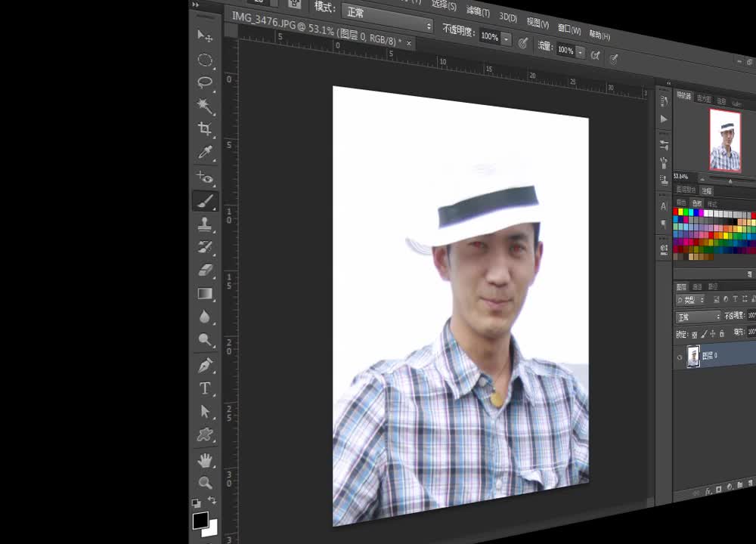
Task: Open the layer filter 类型 dropdown
Action: pos(690,300)
